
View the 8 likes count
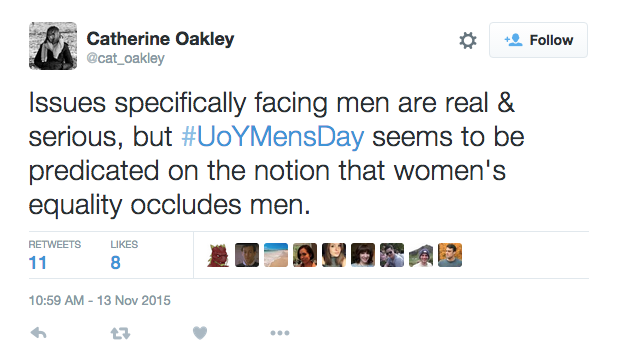tap(115, 263)
